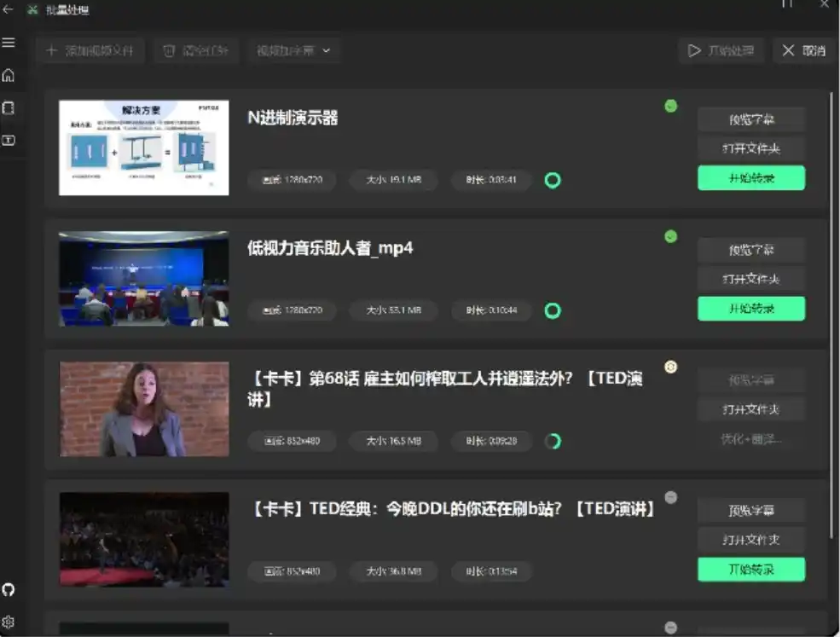Select the title text 低视力音乐助人者_mp4
This screenshot has width=840, height=637.
coord(330,248)
